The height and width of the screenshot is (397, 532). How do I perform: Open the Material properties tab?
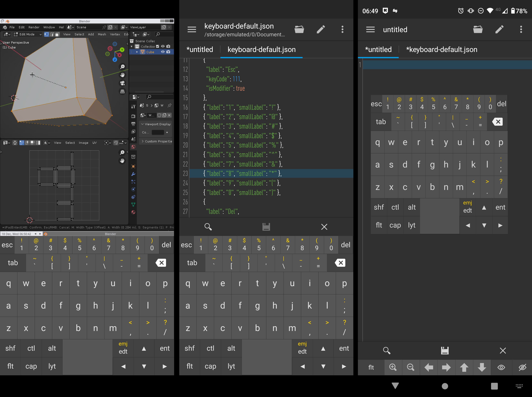click(x=133, y=212)
